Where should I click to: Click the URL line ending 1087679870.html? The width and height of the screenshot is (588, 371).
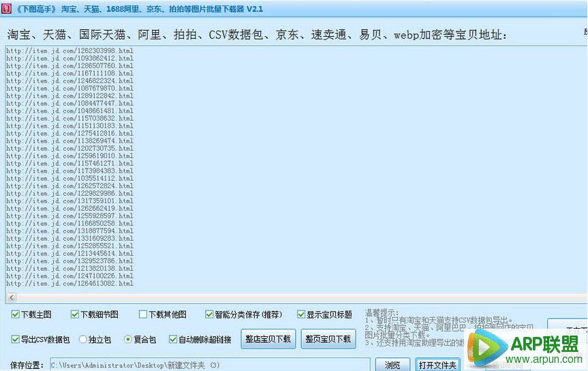[69, 88]
